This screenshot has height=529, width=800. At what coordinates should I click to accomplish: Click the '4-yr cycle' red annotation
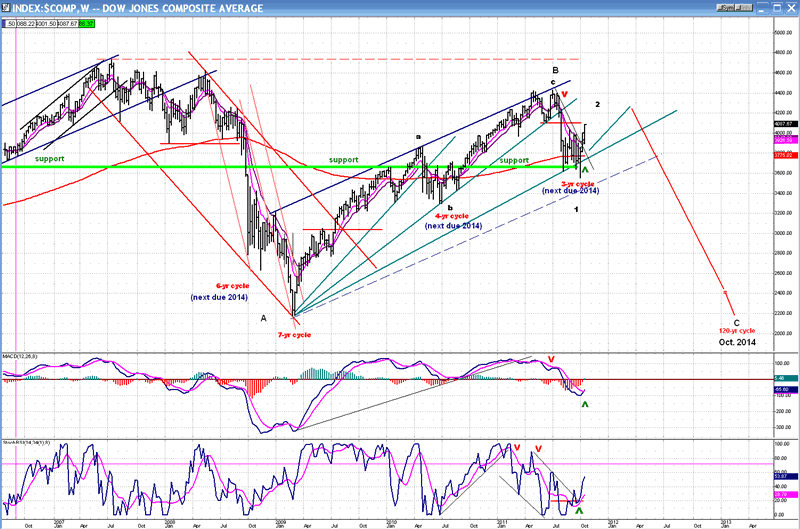click(x=452, y=216)
